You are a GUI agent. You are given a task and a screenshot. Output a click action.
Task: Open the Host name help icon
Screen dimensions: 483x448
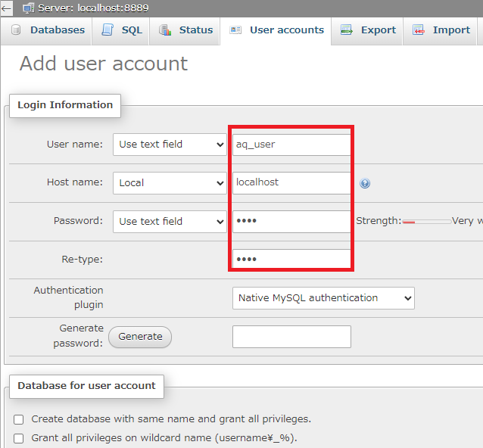click(365, 183)
